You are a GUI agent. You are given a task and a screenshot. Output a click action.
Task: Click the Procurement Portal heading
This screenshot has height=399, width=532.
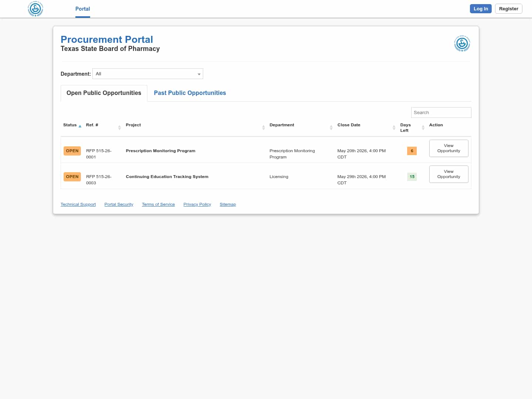coord(107,40)
